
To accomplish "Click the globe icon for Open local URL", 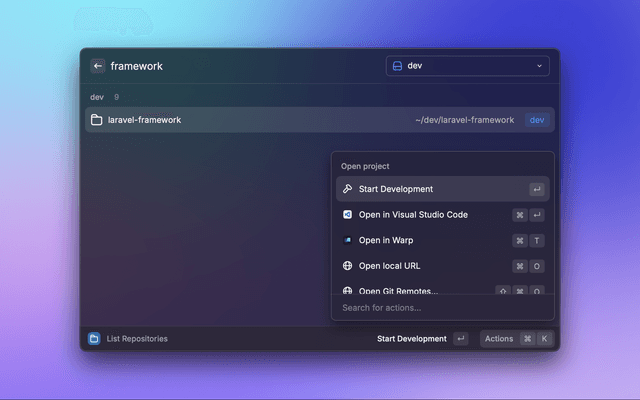I will point(347,266).
